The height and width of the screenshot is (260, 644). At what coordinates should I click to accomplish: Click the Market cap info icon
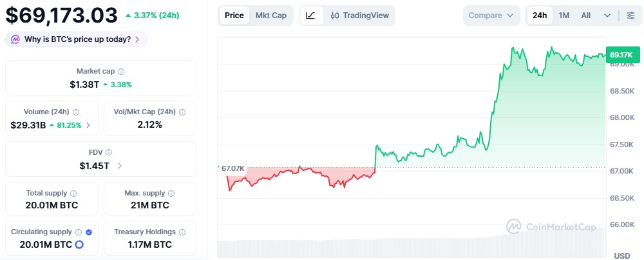[121, 72]
